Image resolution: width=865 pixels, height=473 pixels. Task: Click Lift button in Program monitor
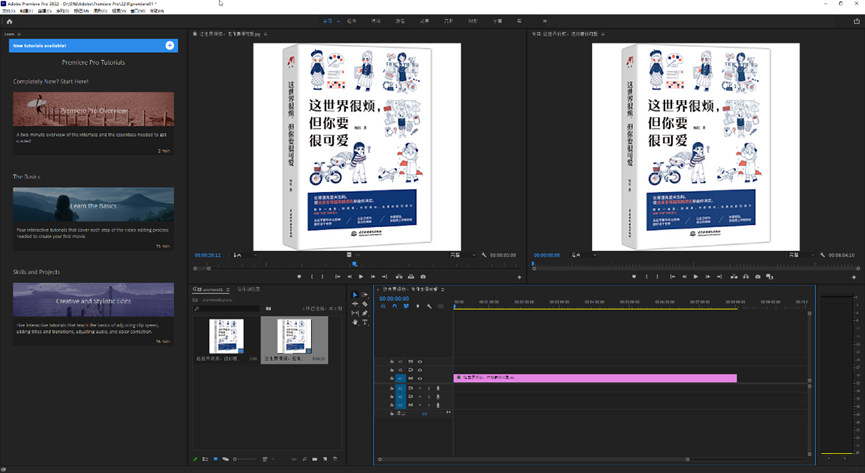point(734,277)
